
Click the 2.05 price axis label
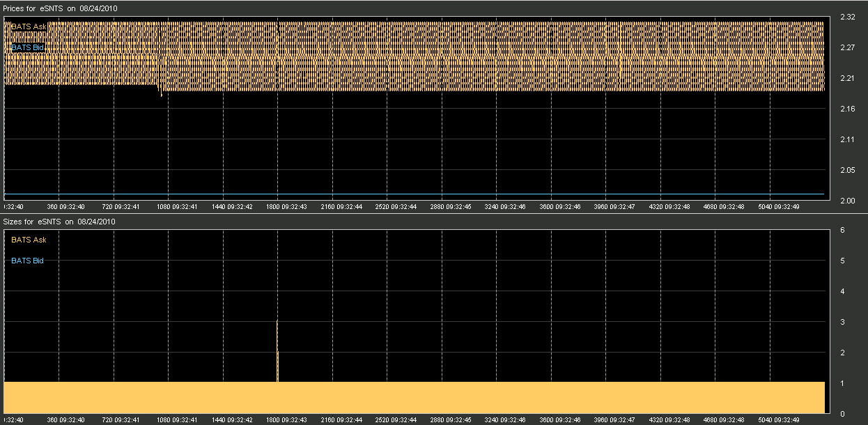(847, 170)
